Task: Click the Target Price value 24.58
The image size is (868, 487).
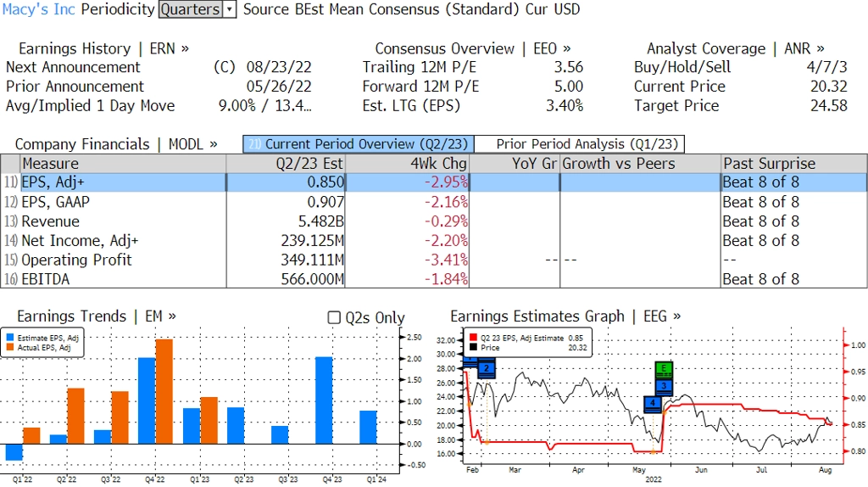Action: [829, 106]
